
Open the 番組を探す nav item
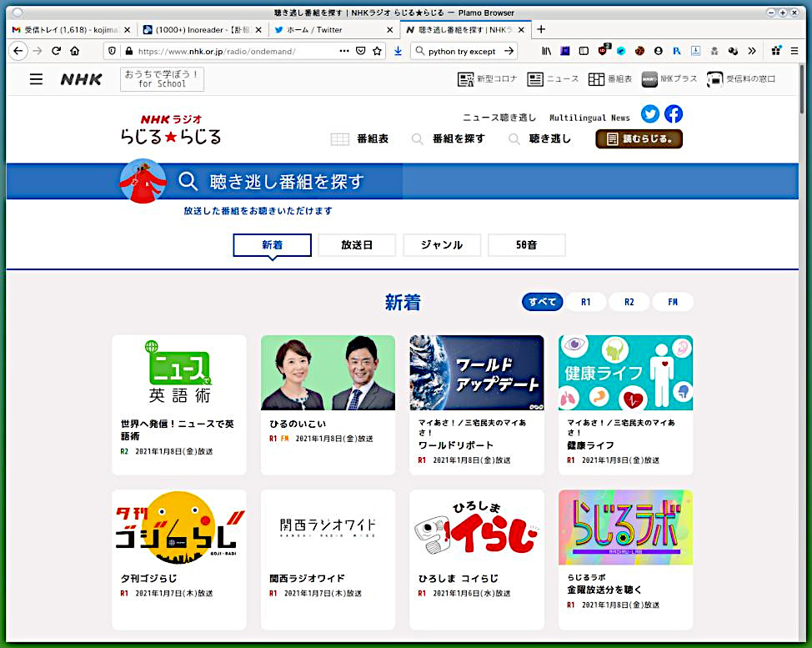click(449, 138)
